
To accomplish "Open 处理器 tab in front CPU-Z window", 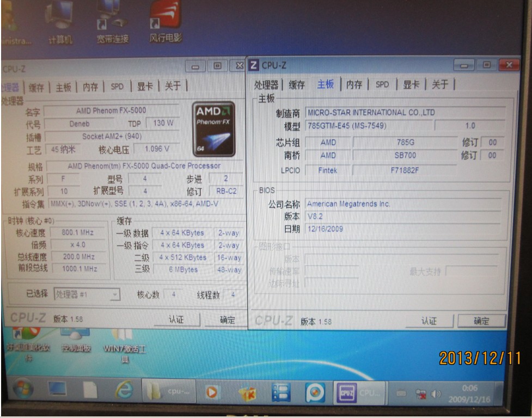I will [x=266, y=84].
